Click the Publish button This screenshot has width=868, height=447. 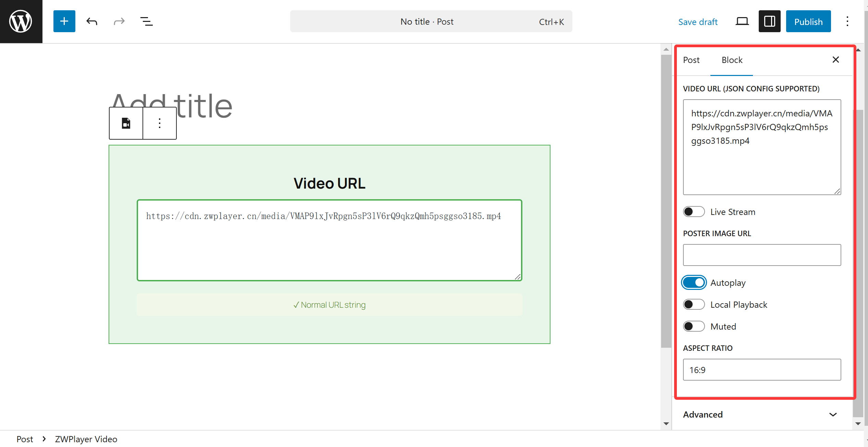[x=808, y=22]
